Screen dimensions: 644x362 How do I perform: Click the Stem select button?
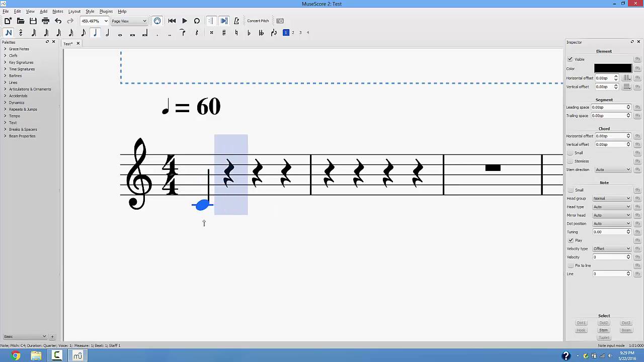click(603, 330)
